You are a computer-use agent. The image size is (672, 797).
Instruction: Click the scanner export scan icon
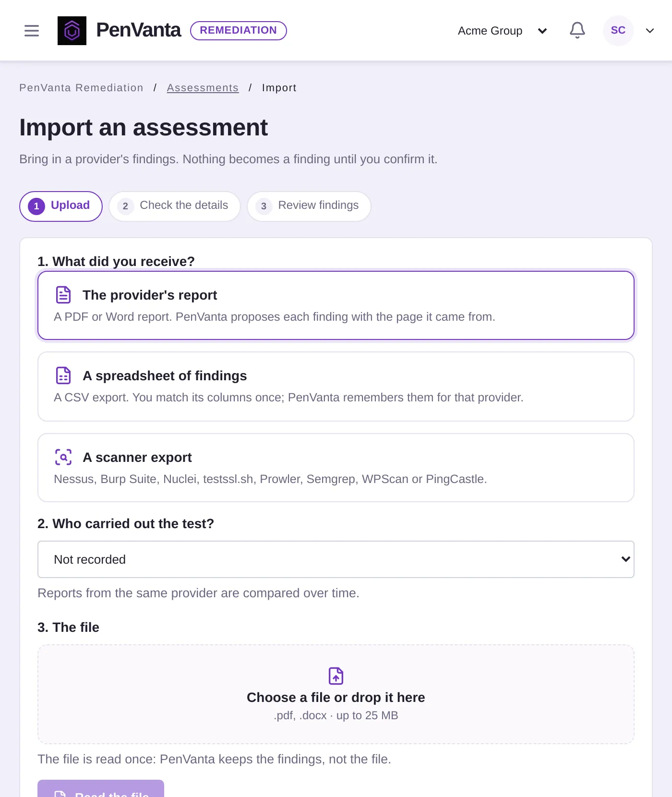tap(63, 457)
